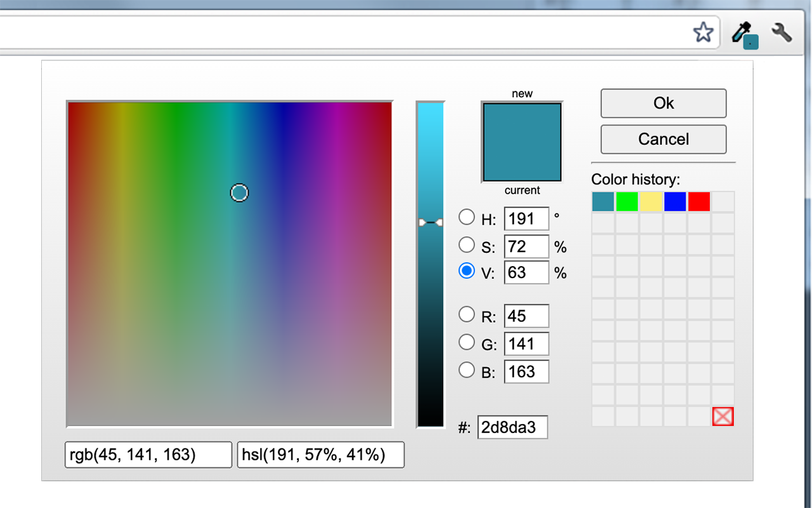Activate the eyedropper extension icon

[x=743, y=32]
